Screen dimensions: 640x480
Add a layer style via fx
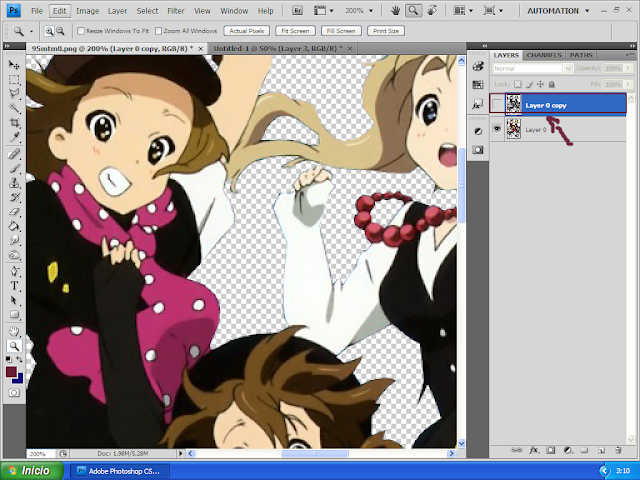(533, 450)
